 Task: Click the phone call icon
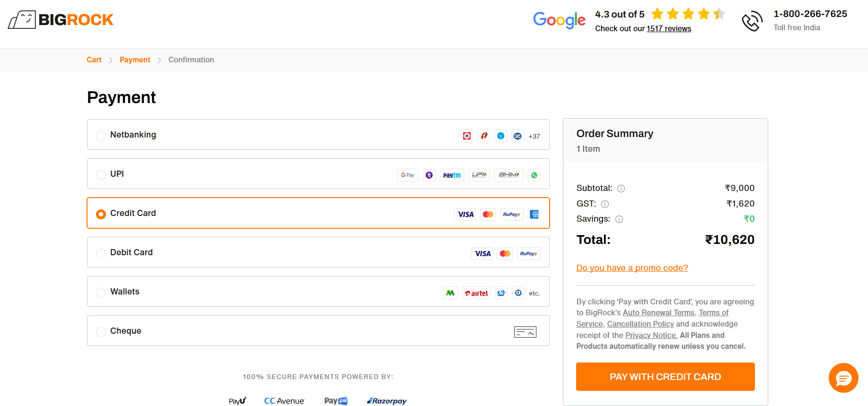tap(752, 21)
